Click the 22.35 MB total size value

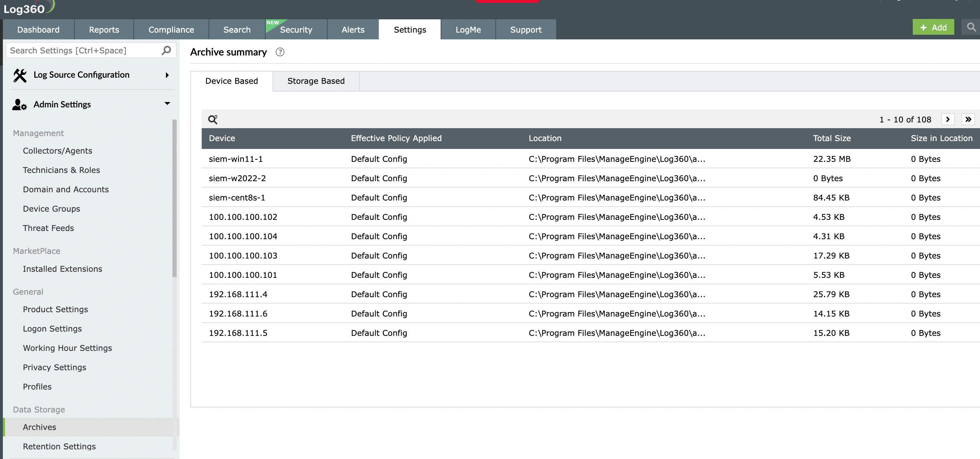(x=832, y=159)
